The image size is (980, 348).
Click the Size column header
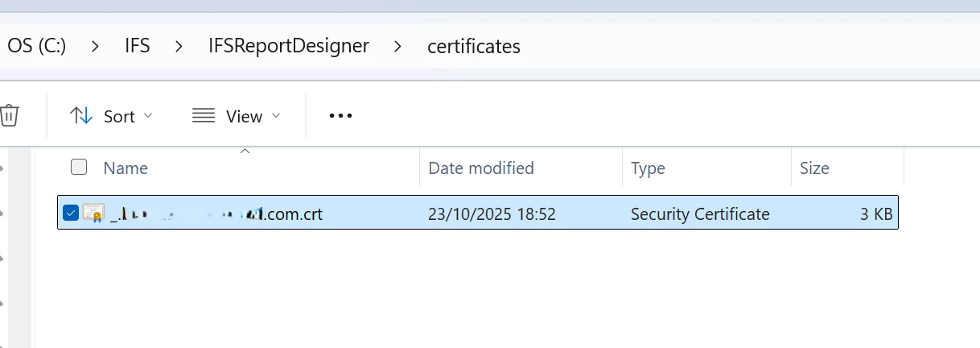(x=814, y=168)
